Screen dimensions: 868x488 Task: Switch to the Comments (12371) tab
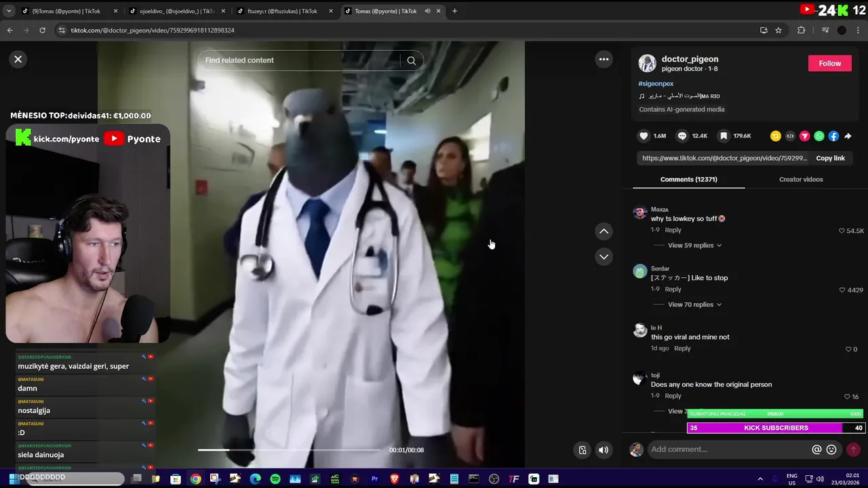[x=688, y=179]
